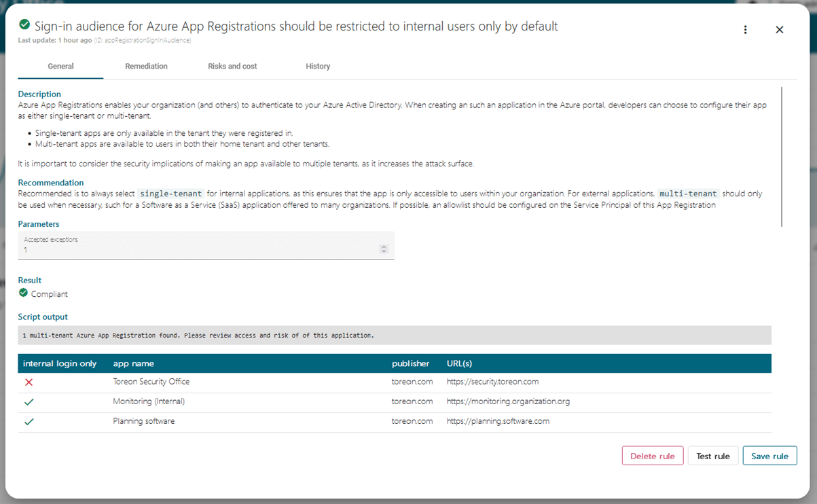
Task: Click the Accepted exceptions number field
Action: coord(206,245)
